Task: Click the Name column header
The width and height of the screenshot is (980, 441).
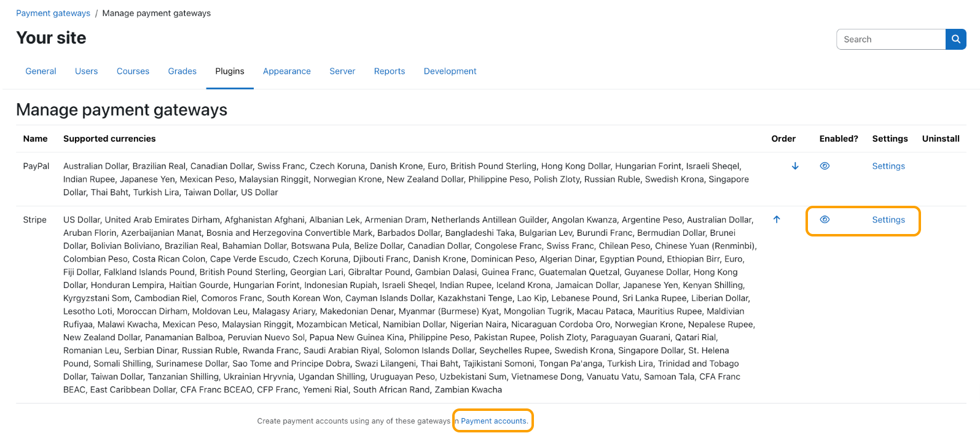Action: [35, 138]
